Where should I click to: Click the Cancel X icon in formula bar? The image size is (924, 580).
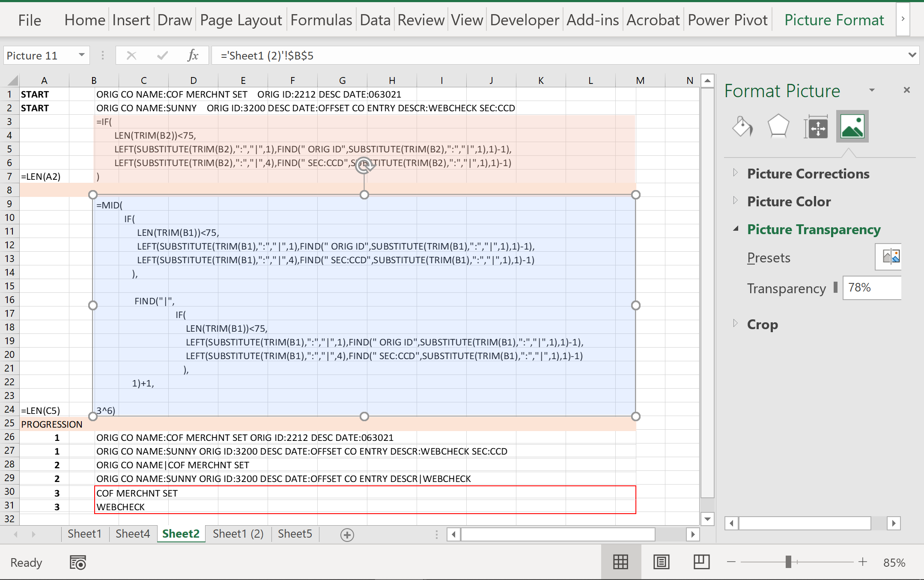(x=131, y=56)
